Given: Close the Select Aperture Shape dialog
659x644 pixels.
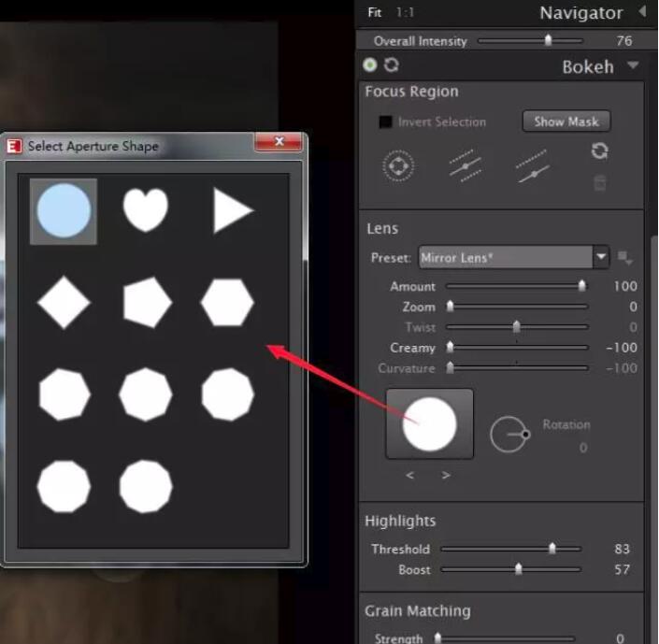Looking at the screenshot, I should tap(279, 142).
